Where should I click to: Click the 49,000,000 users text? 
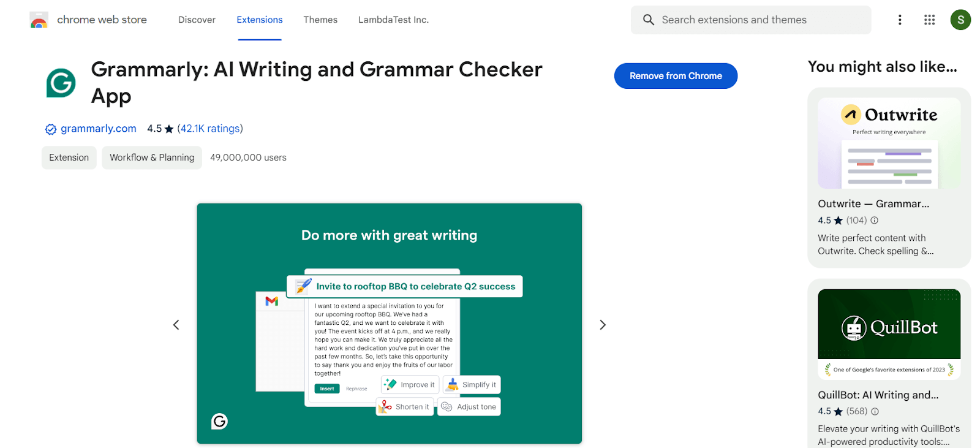[x=248, y=158]
